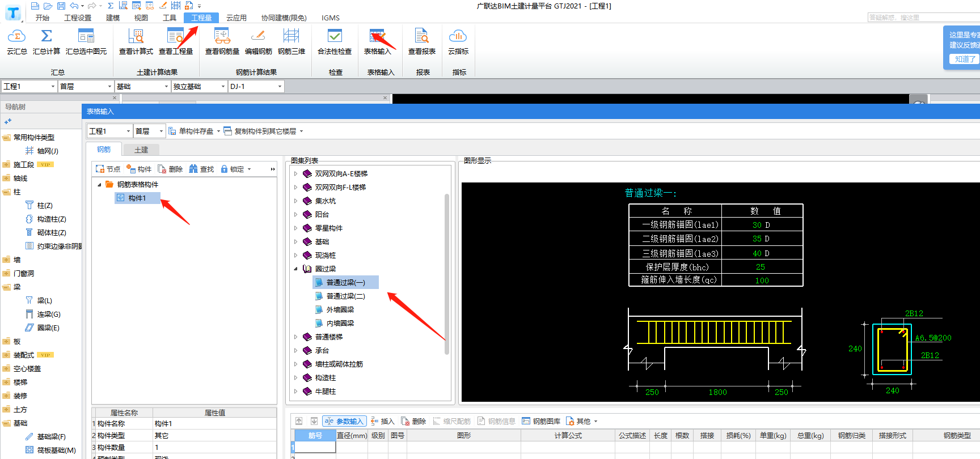Click the atlas list vertical scrollbar
This screenshot has height=459, width=980.
pos(447,274)
